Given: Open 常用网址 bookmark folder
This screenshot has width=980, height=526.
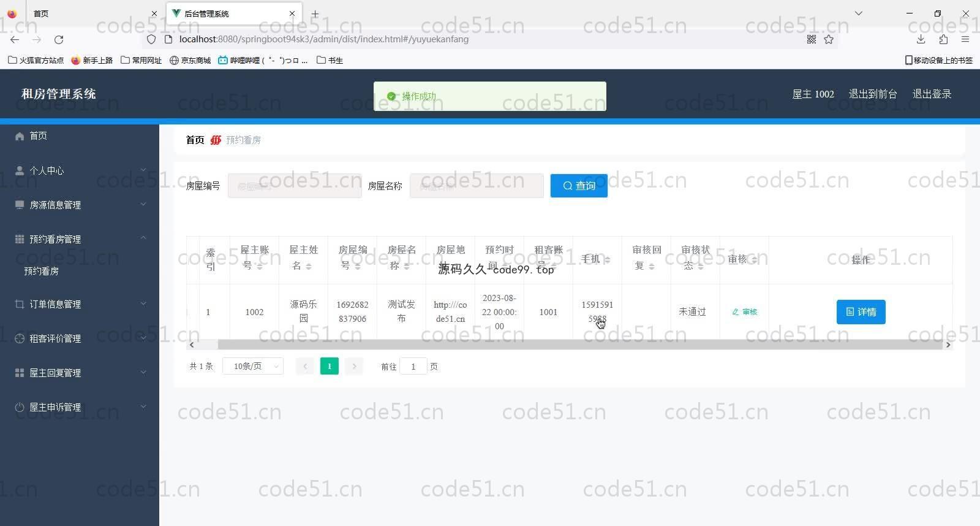Looking at the screenshot, I should point(141,60).
